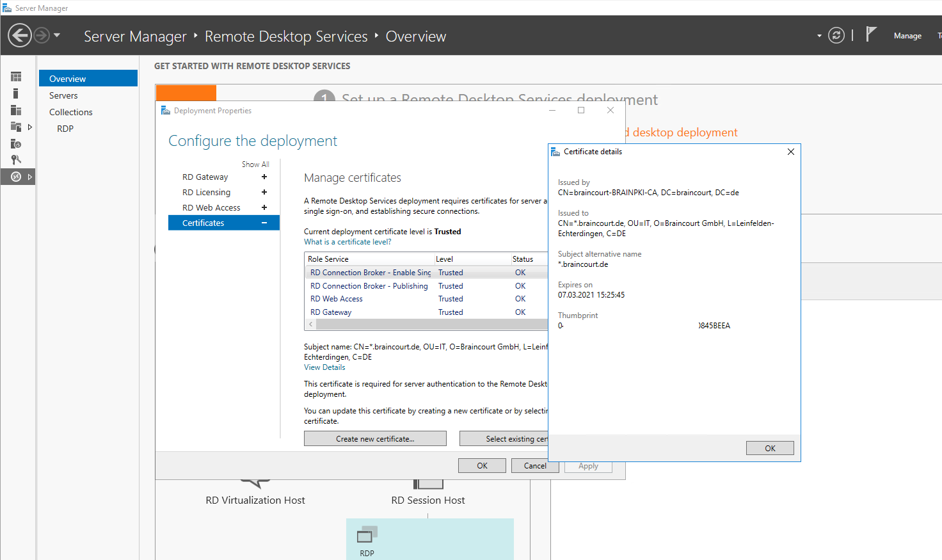Expand the Remote Desktop Services sidebar arrow
This screenshot has width=942, height=560.
pyautogui.click(x=30, y=177)
